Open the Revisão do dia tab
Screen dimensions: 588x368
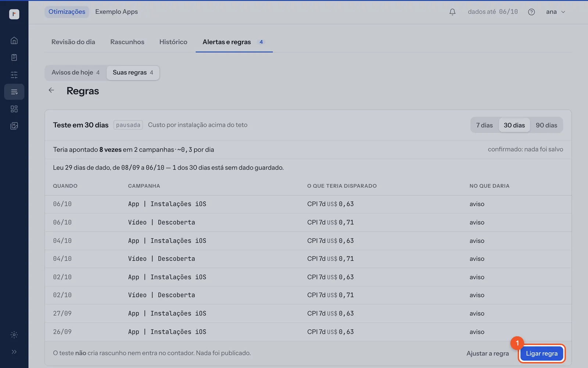tap(73, 42)
